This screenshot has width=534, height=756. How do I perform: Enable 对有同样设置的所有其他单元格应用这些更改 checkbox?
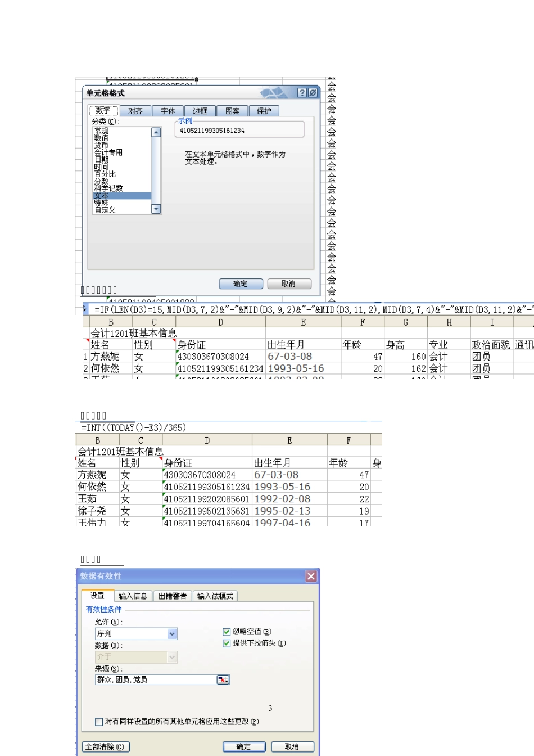coord(99,722)
